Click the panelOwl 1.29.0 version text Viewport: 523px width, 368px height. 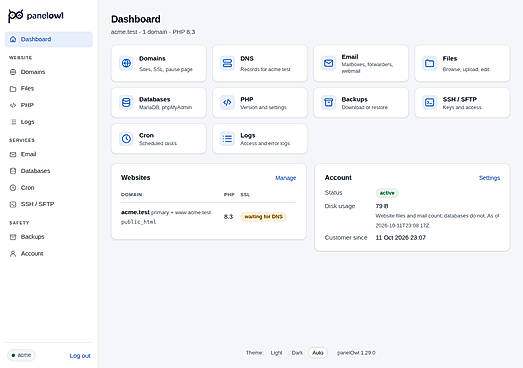pyautogui.click(x=356, y=353)
